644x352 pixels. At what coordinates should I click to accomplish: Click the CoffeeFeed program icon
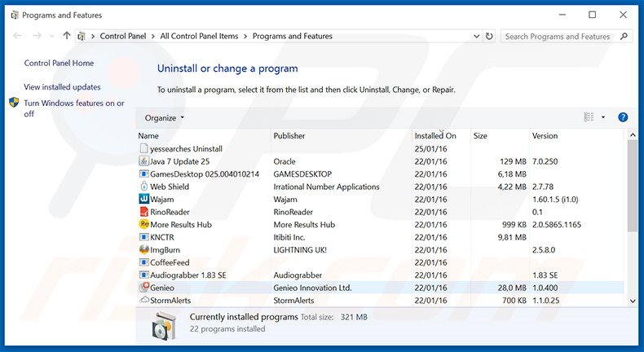click(143, 262)
